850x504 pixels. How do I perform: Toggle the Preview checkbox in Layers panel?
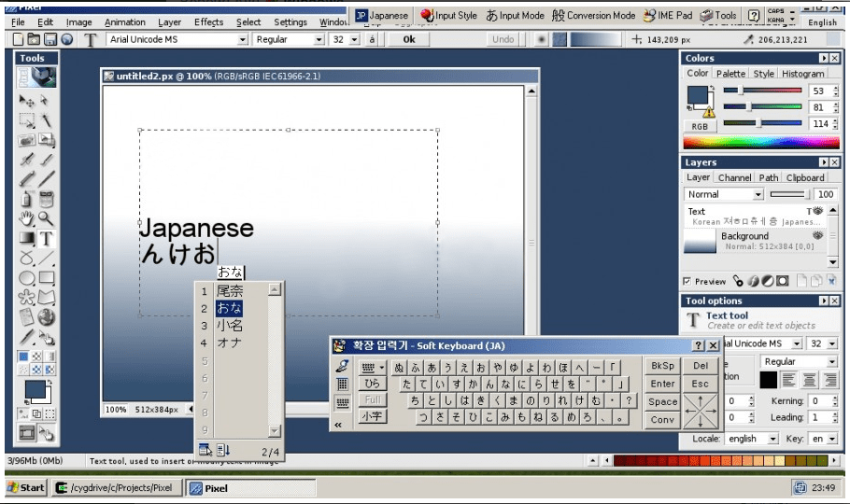(687, 281)
